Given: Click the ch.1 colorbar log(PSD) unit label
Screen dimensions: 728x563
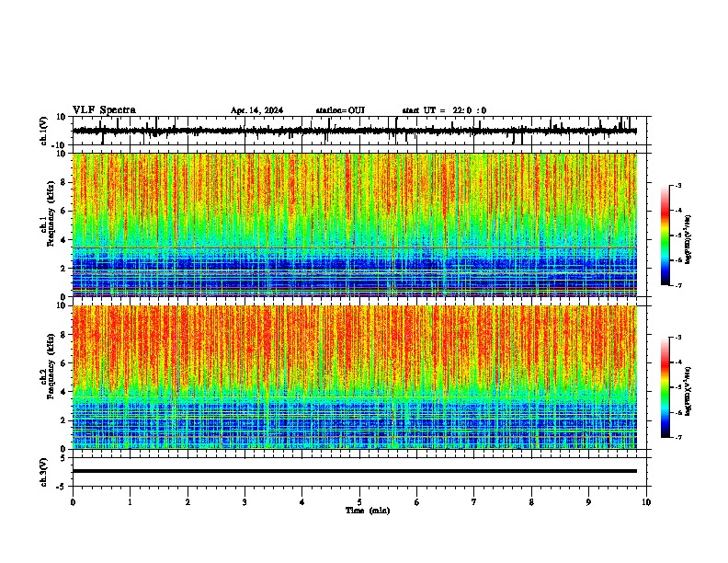Looking at the screenshot, I should tap(688, 240).
